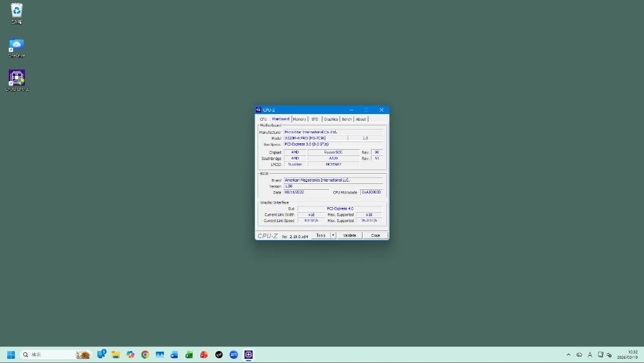Open Zoom from the taskbar
Viewport: 644px width, 363px height.
pos(234,355)
